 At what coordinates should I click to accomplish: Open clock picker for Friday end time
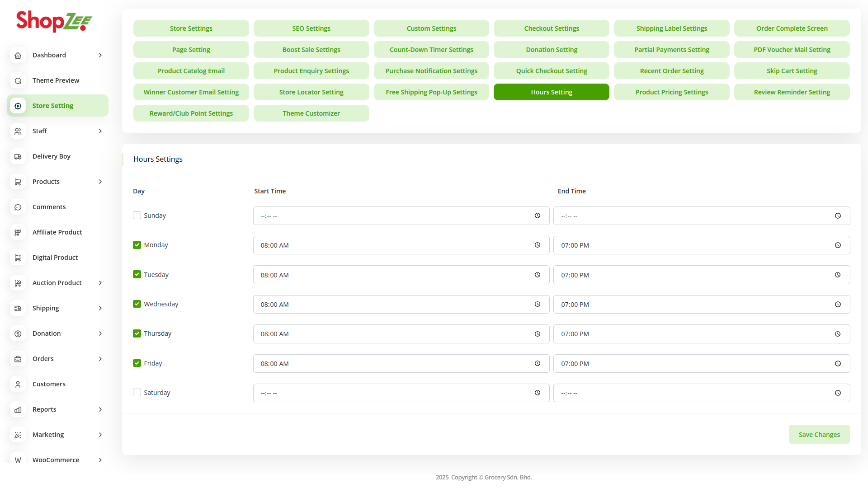click(x=838, y=363)
